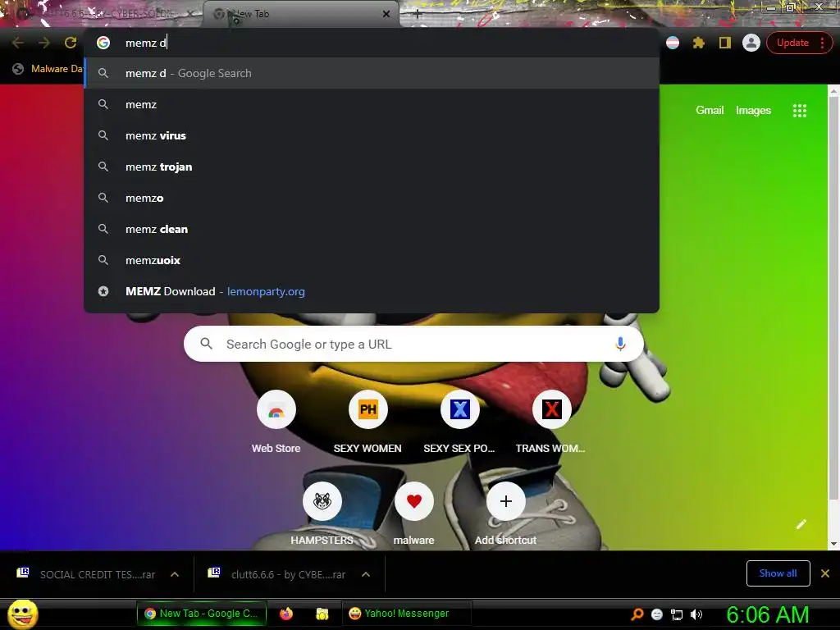Open the volume speaker tray icon
Viewport: 840px width, 630px height.
tap(696, 614)
